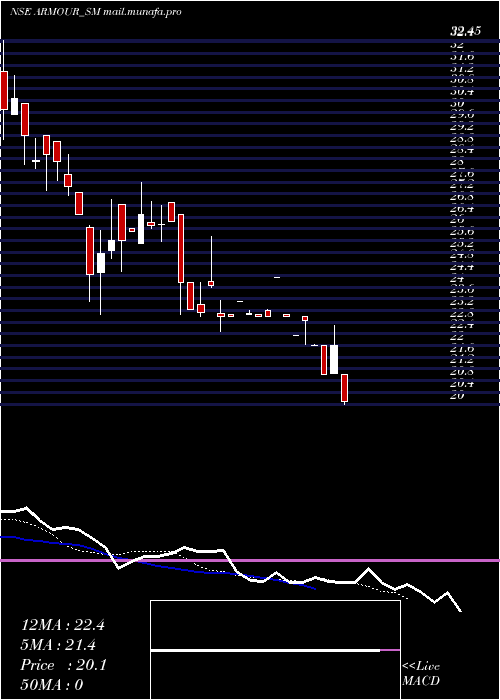Select the '12MA : 22.4' readout
Viewport: 500px width, 700px height.
[62, 625]
